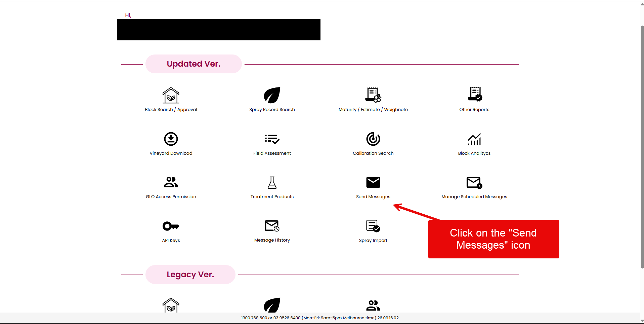Image resolution: width=644 pixels, height=324 pixels.
Task: Click the Message History text label
Action: click(x=272, y=240)
